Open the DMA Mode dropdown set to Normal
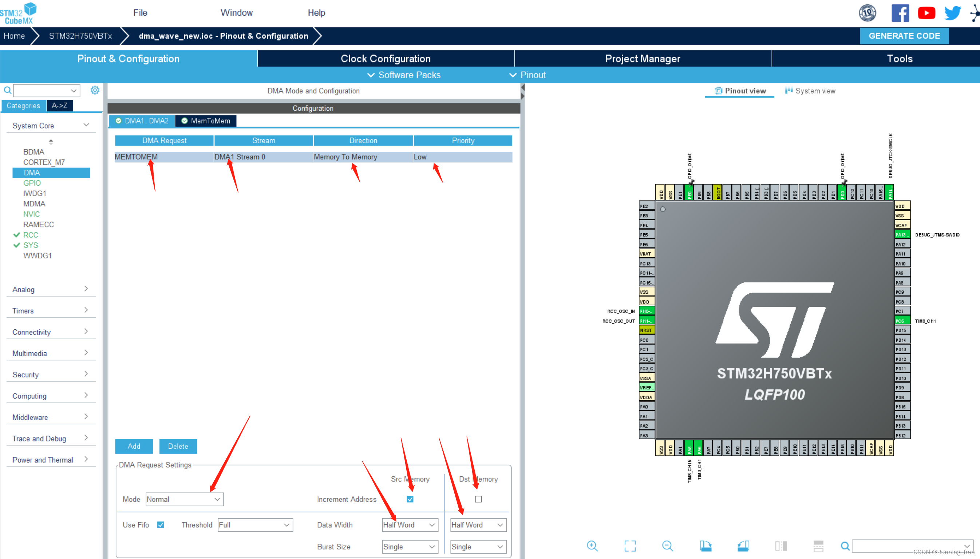 point(184,499)
